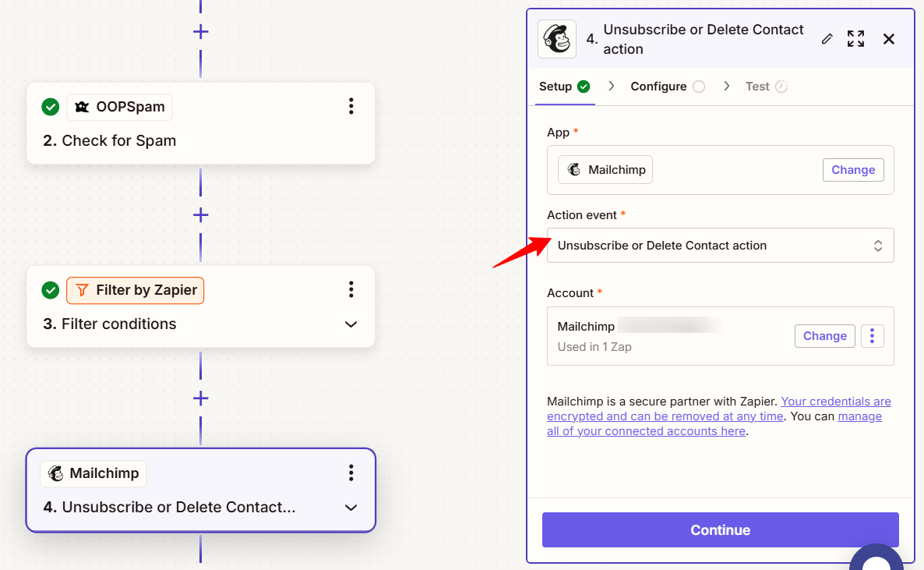Open the Mailchimp step 4 options menu
Screen dimensions: 924x570
point(351,473)
